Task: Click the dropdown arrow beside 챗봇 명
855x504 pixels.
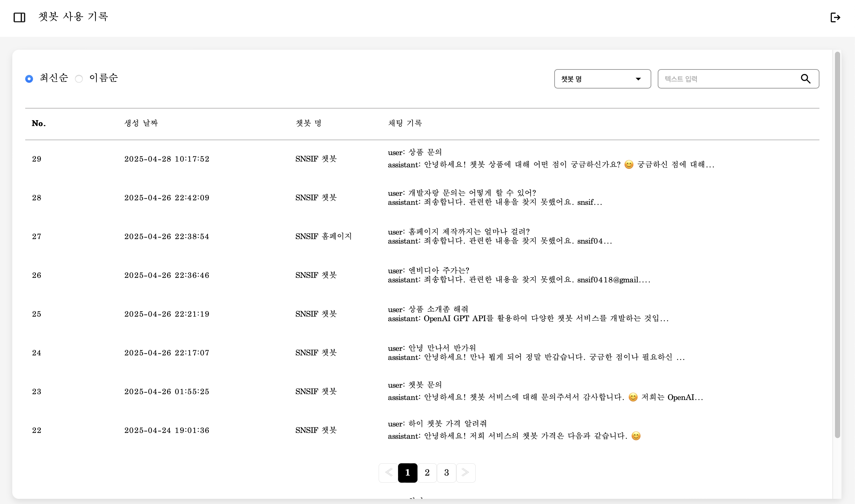Action: point(638,79)
